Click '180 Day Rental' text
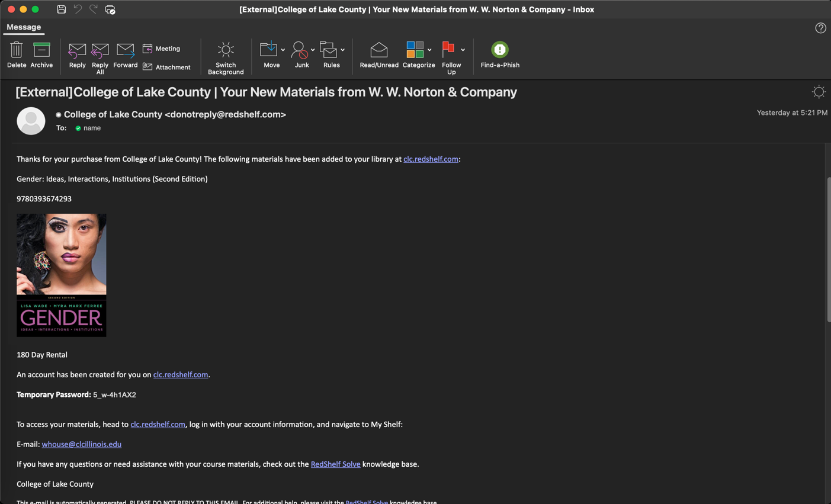This screenshot has height=504, width=831. (x=42, y=355)
